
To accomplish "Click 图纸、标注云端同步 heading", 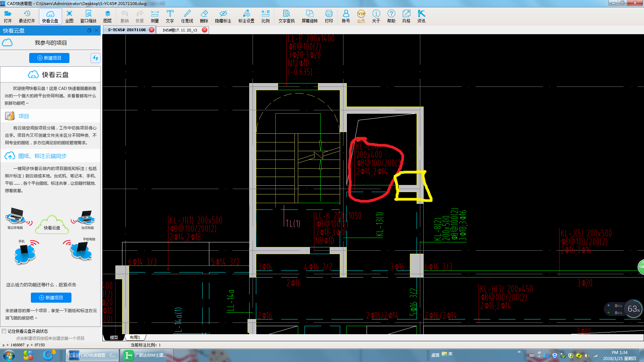I will click(x=43, y=156).
